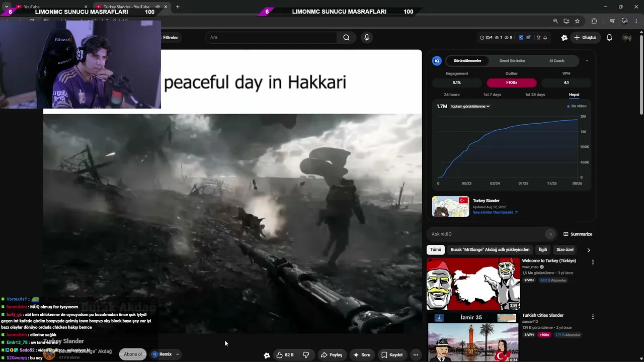Open the Turkish Cities Slander thumbnail

click(473, 337)
